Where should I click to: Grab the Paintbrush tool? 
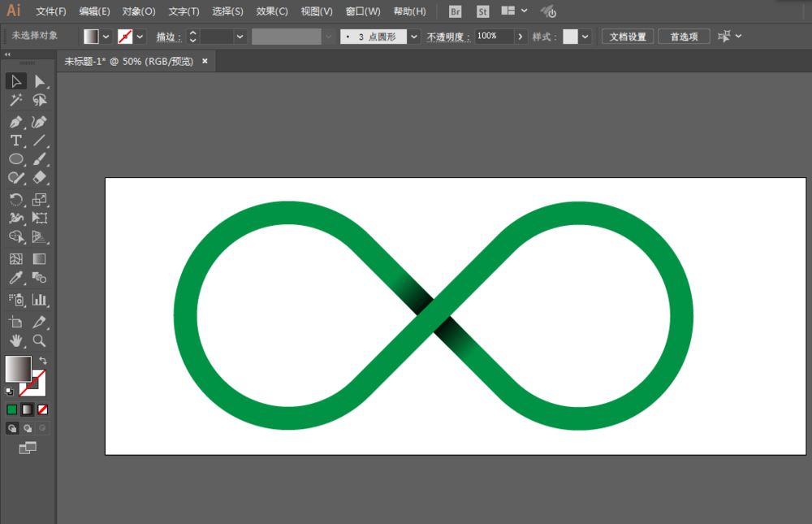[38, 159]
